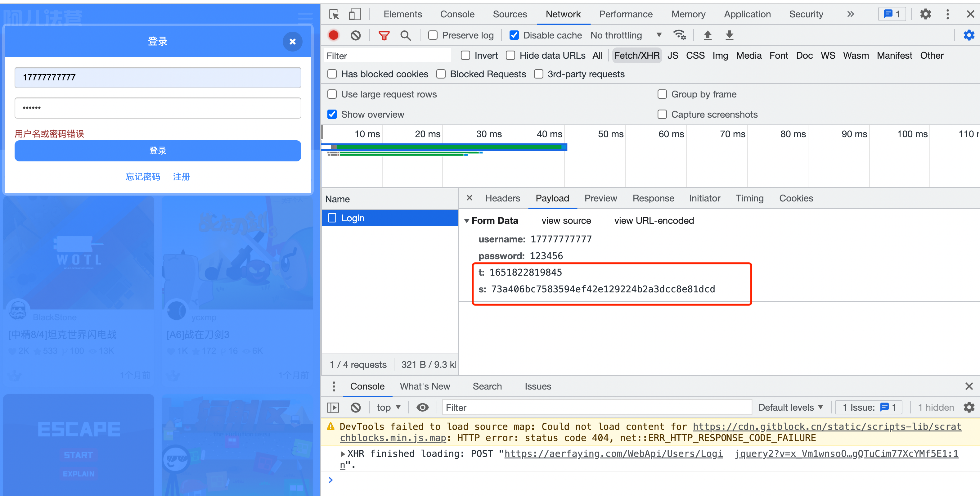Open Default levels dropdown in console
This screenshot has height=496, width=980.
coord(790,407)
